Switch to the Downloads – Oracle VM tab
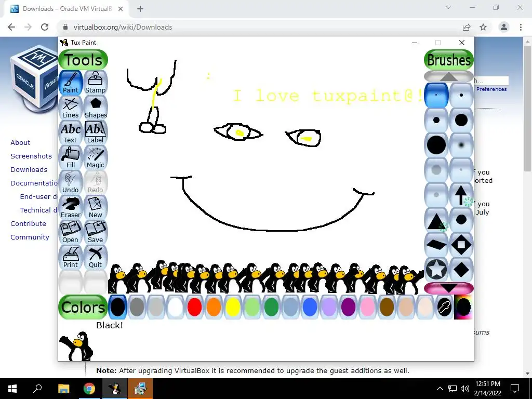This screenshot has height=399, width=532. [66, 9]
